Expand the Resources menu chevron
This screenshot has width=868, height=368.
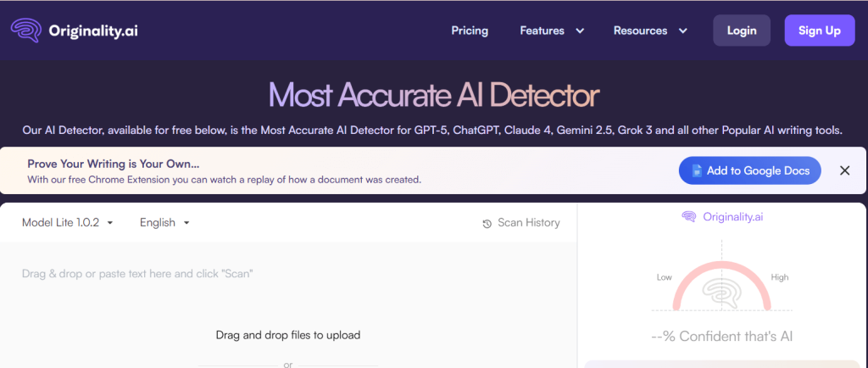[x=683, y=31]
